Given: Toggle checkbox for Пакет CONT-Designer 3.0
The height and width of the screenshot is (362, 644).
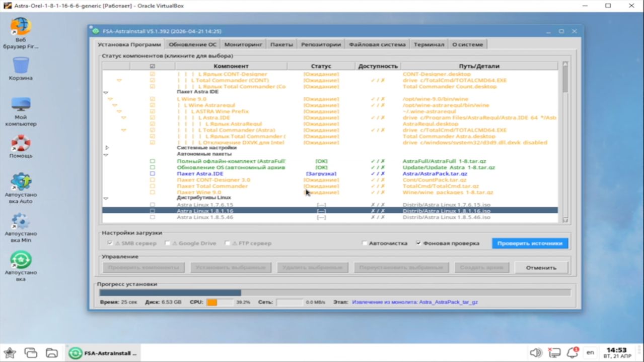Looking at the screenshot, I should click(153, 180).
